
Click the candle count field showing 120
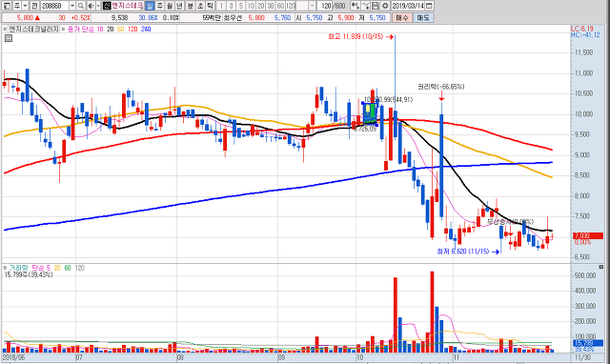pos(325,6)
